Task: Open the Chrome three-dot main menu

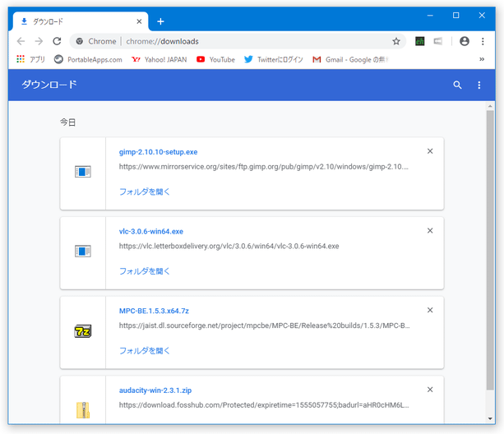Action: click(483, 41)
